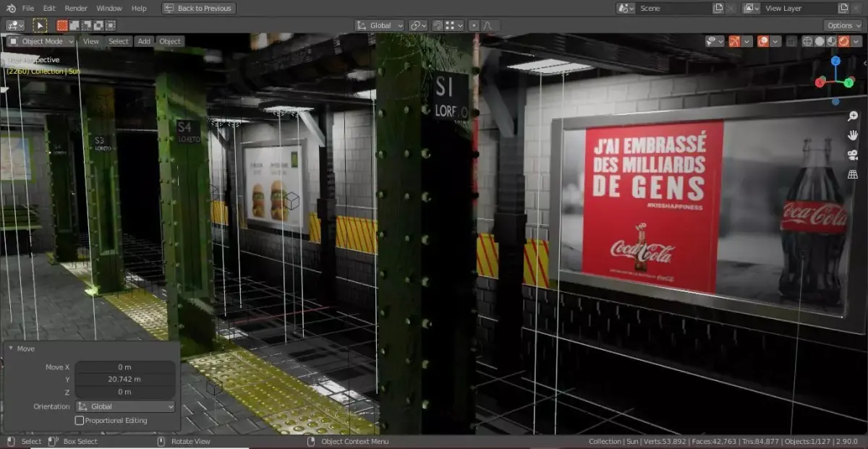The height and width of the screenshot is (449, 868).
Task: Click the Move X value field
Action: click(x=125, y=367)
